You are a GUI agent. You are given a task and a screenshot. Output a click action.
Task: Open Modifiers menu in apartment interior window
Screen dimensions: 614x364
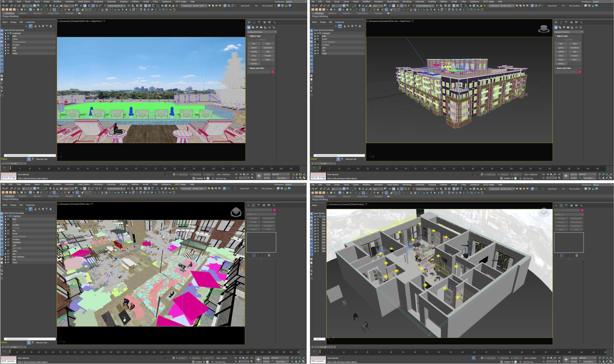click(366, 185)
